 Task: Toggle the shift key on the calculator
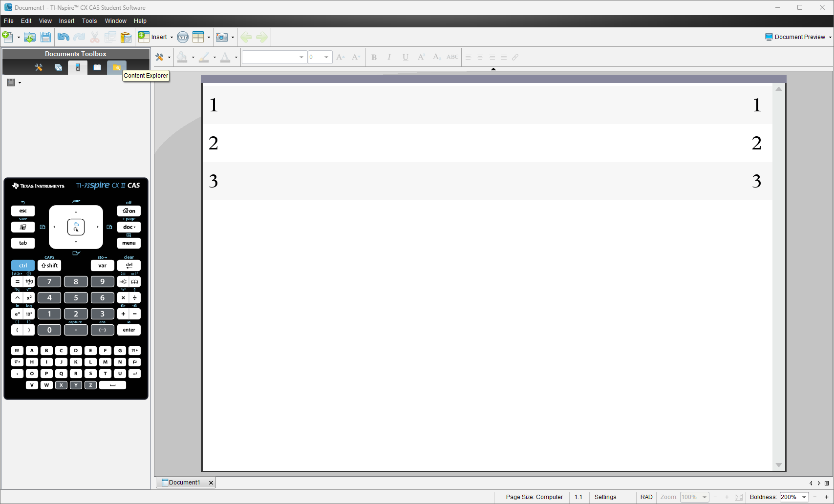[x=49, y=266]
